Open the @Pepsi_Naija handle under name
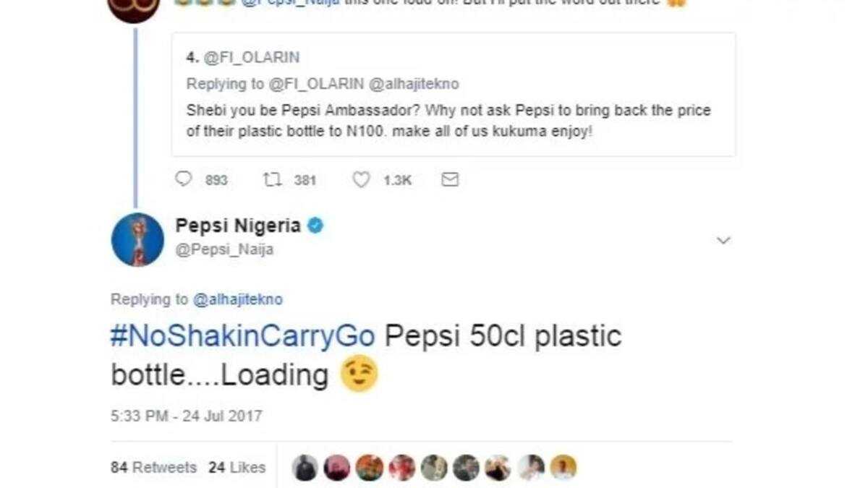 [x=224, y=249]
